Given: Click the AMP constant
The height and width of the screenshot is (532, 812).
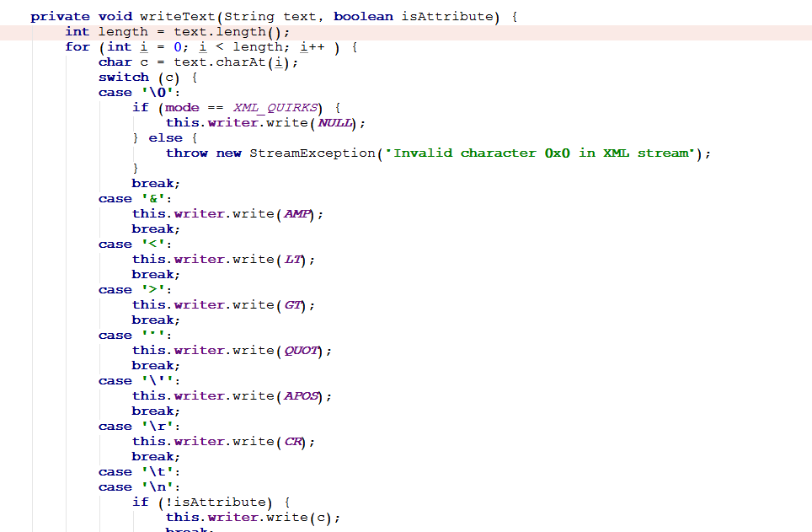Looking at the screenshot, I should click(x=296, y=214).
